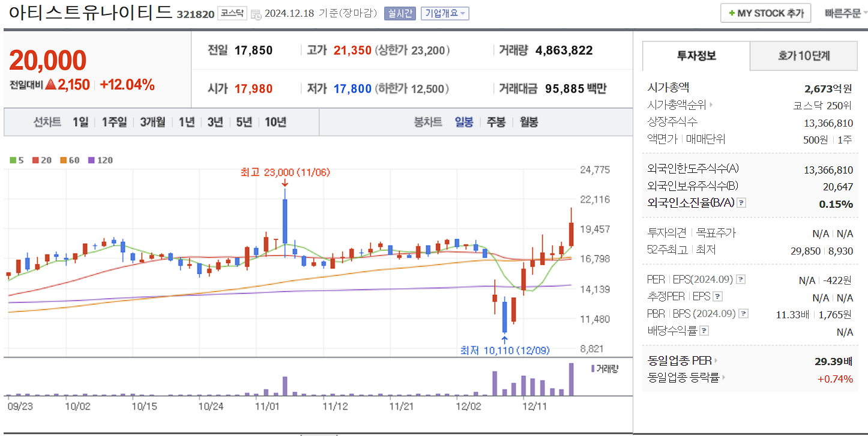Click the purple 120-day moving average swatch
Viewport: 868px width, 436px height.
tap(91, 160)
